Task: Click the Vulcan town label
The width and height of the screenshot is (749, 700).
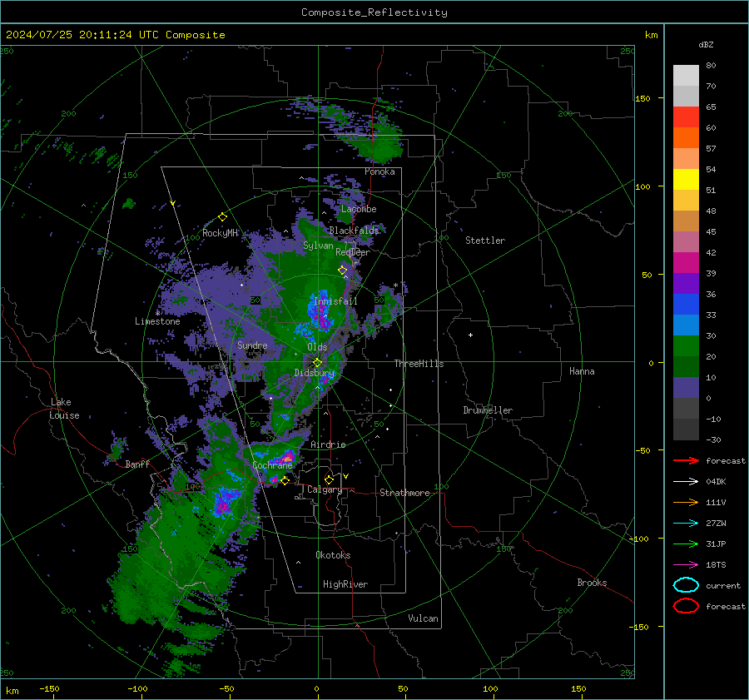Action: (424, 618)
